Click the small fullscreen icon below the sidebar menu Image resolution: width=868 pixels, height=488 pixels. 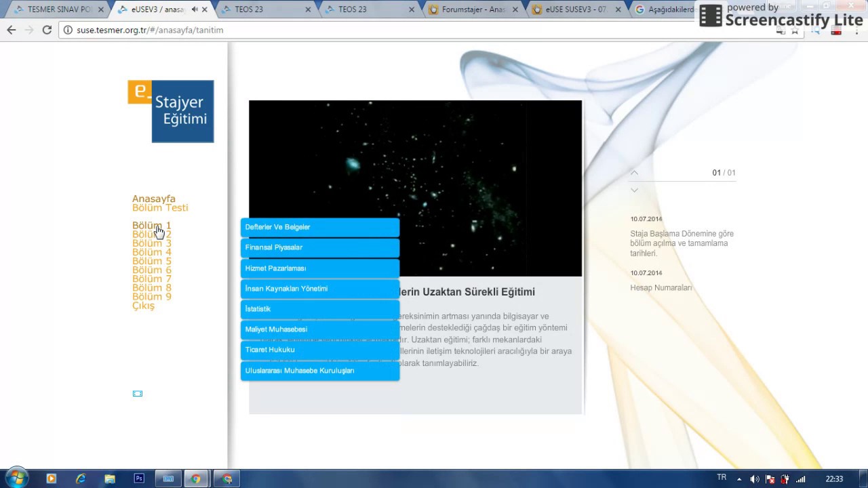click(138, 394)
